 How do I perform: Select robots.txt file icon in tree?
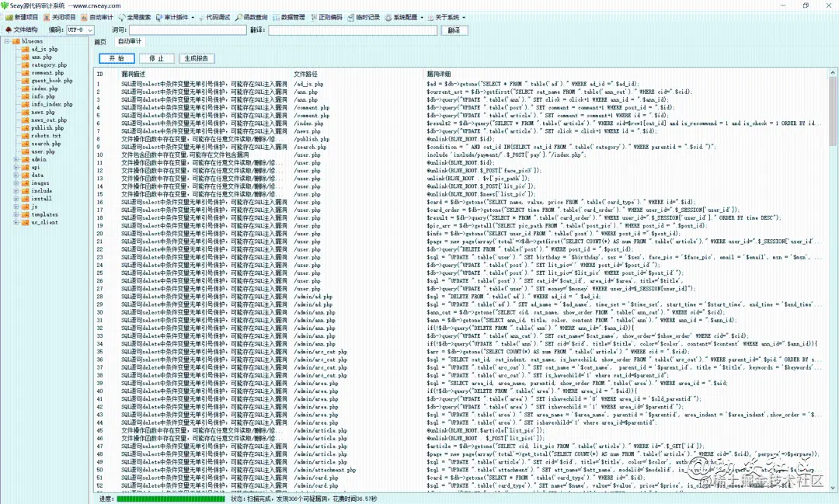25,136
